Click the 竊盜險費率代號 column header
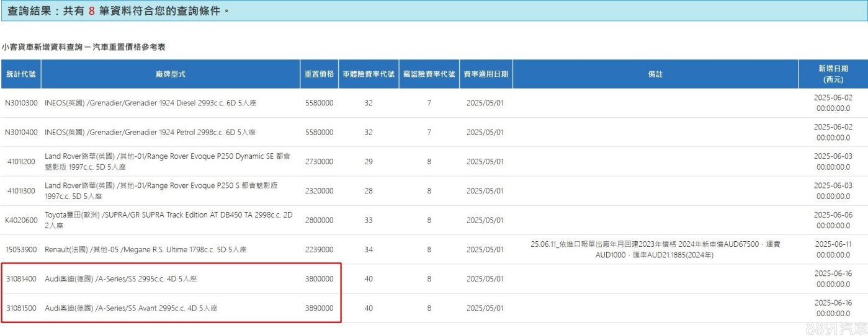The width and height of the screenshot is (868, 336). (x=429, y=74)
